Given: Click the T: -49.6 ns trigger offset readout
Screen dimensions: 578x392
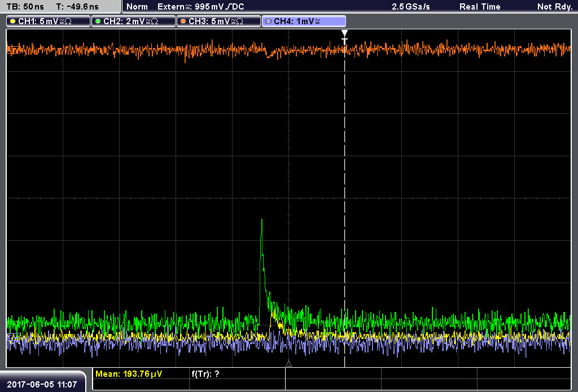Looking at the screenshot, I should click(x=77, y=7).
